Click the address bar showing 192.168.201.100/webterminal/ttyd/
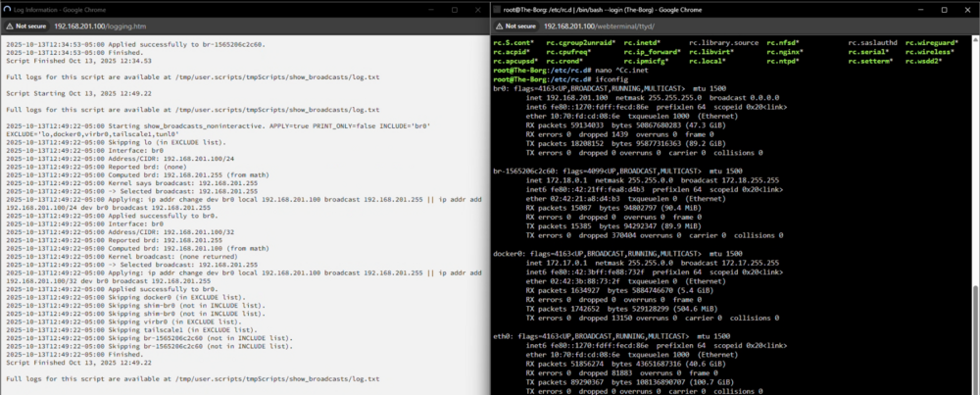This screenshot has height=395, width=980. click(600, 26)
